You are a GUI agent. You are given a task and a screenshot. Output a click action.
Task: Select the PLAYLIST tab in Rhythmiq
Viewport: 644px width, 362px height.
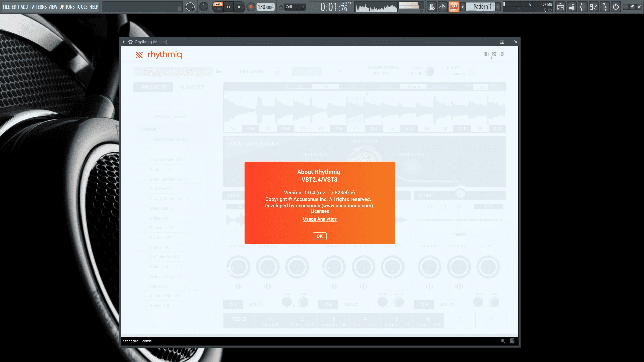click(x=192, y=87)
